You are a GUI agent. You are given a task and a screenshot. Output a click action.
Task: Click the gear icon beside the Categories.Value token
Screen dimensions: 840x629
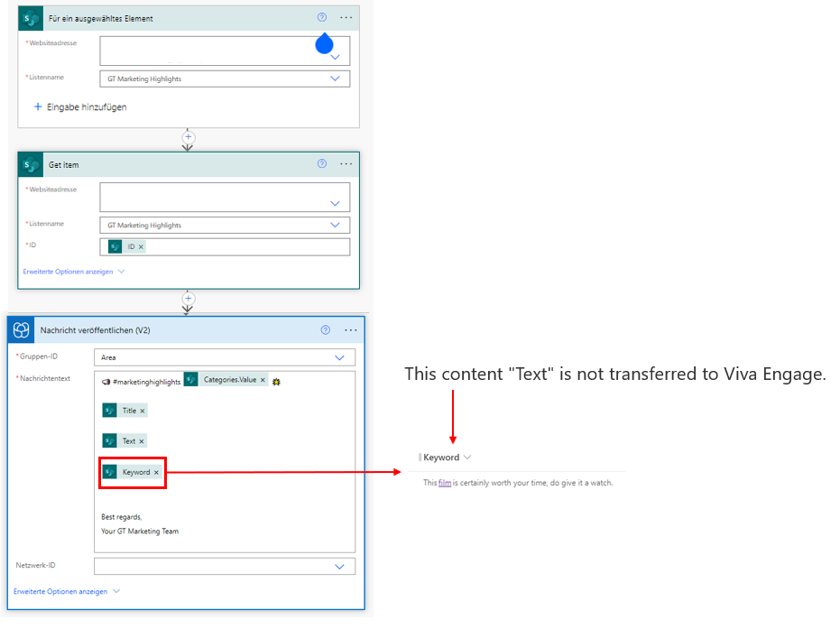click(x=275, y=380)
